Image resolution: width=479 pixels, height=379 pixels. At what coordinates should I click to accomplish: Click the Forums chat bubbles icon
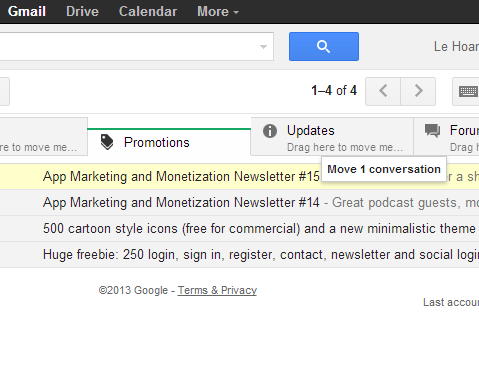pyautogui.click(x=432, y=131)
